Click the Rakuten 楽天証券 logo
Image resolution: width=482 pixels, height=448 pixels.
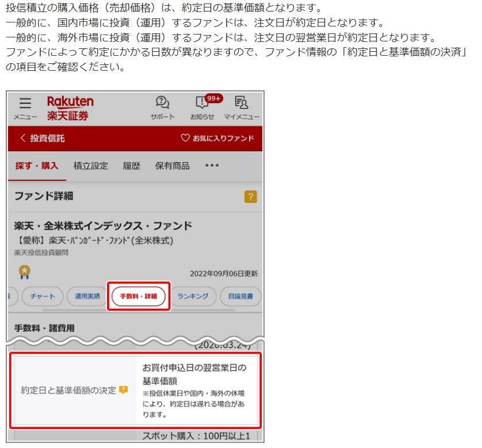70,108
